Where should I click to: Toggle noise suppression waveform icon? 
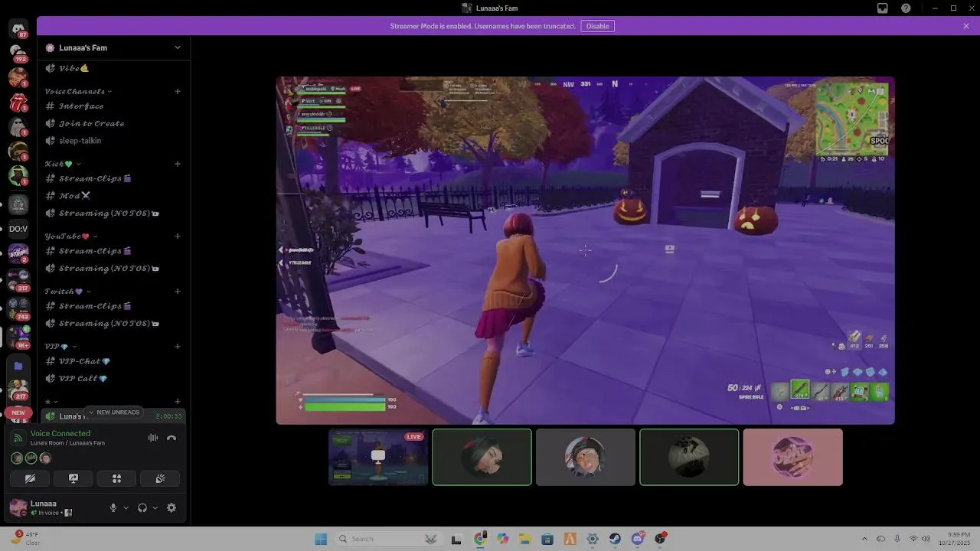[153, 438]
